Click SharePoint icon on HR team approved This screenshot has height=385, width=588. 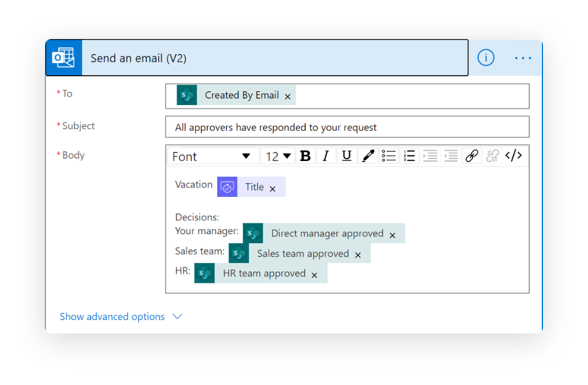205,273
